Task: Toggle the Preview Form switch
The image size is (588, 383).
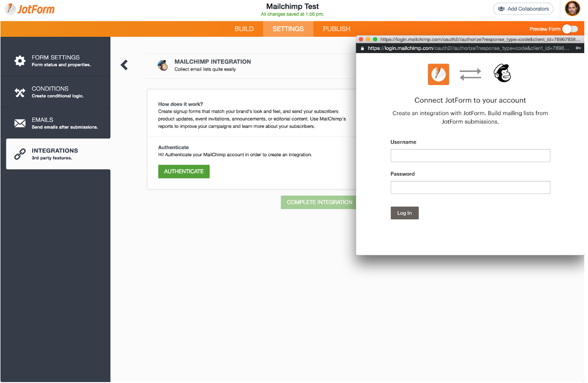Action: [570, 29]
